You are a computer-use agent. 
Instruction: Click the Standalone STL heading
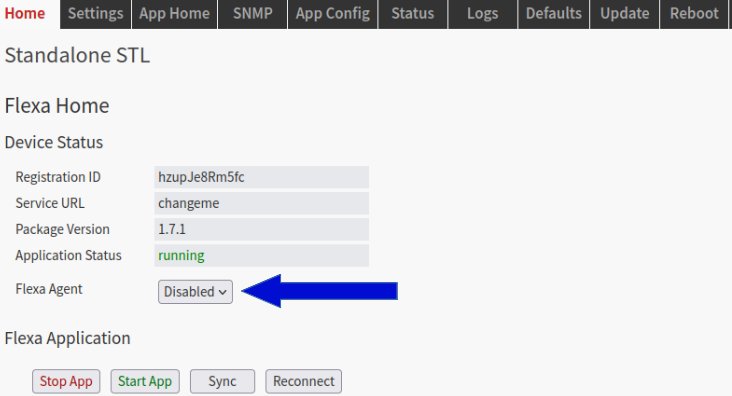(x=77, y=55)
